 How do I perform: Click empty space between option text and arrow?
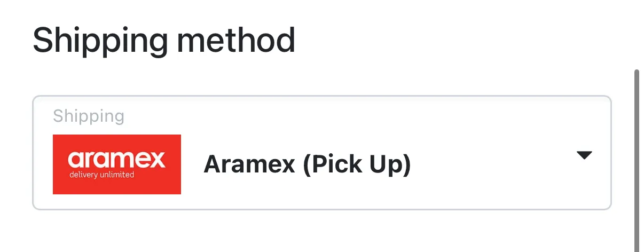point(491,165)
